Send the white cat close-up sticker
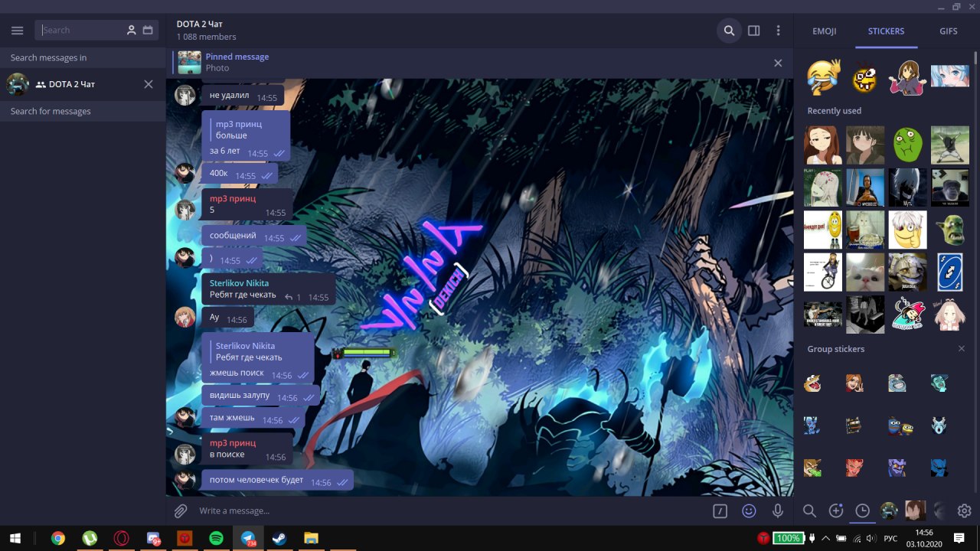 pos(865,272)
